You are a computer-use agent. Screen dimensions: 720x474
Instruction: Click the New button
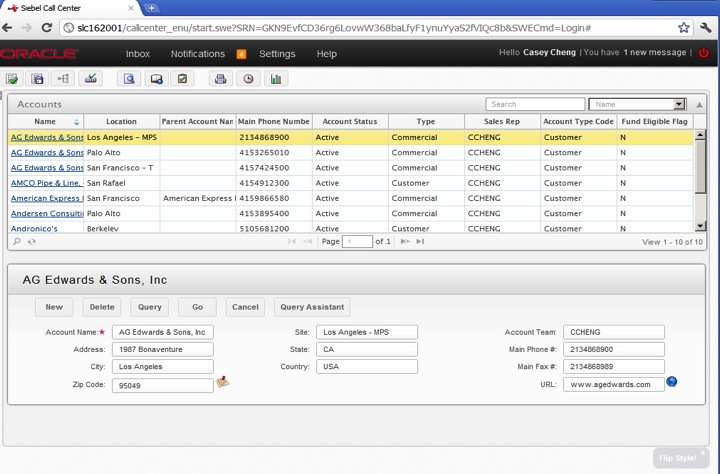coord(54,307)
